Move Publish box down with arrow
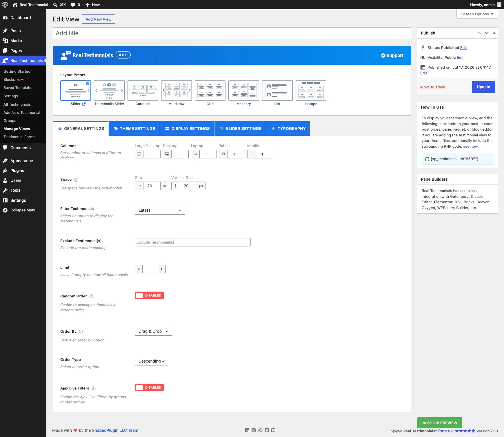 click(x=487, y=33)
